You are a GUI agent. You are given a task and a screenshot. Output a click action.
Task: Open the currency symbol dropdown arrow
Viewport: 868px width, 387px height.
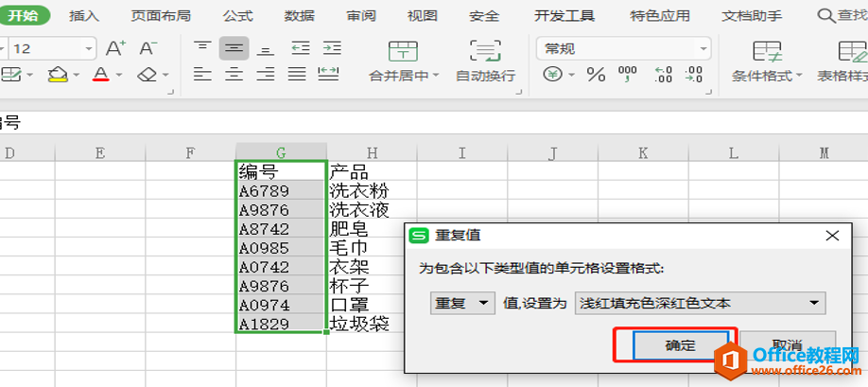point(571,74)
